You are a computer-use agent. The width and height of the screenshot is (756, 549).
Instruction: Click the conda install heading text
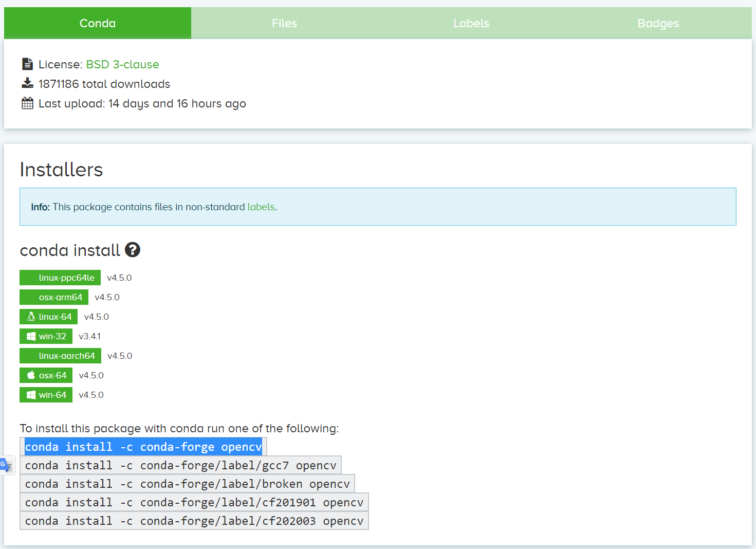pyautogui.click(x=70, y=250)
